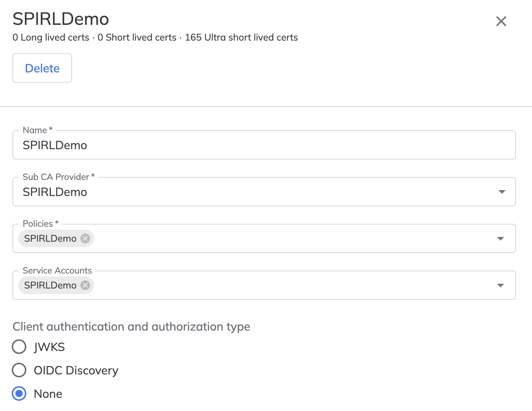Click empty area inside Service Accounts field
The image size is (532, 411).
[293, 286]
